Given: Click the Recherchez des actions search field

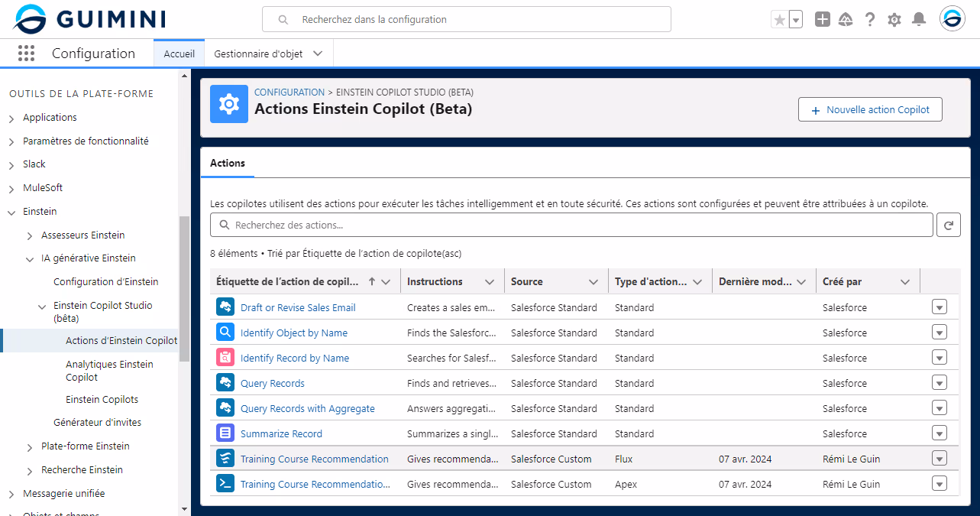Looking at the screenshot, I should click(571, 226).
